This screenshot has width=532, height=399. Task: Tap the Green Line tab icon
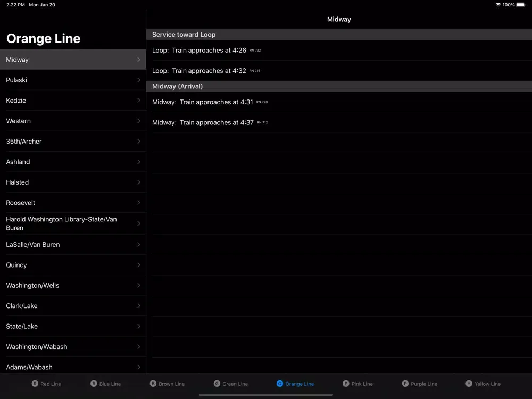point(217,384)
